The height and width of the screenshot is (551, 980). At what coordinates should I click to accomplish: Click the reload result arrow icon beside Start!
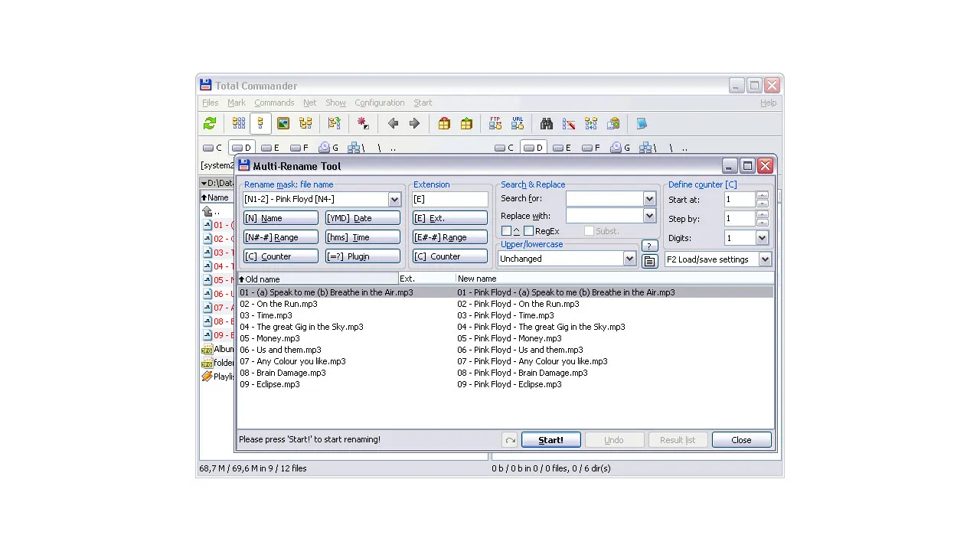point(510,440)
